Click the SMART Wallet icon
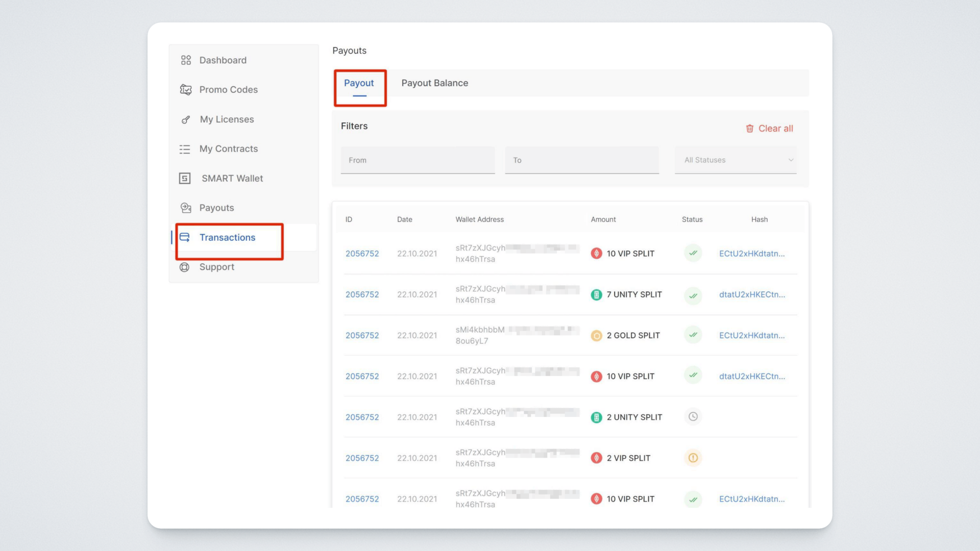 point(185,179)
